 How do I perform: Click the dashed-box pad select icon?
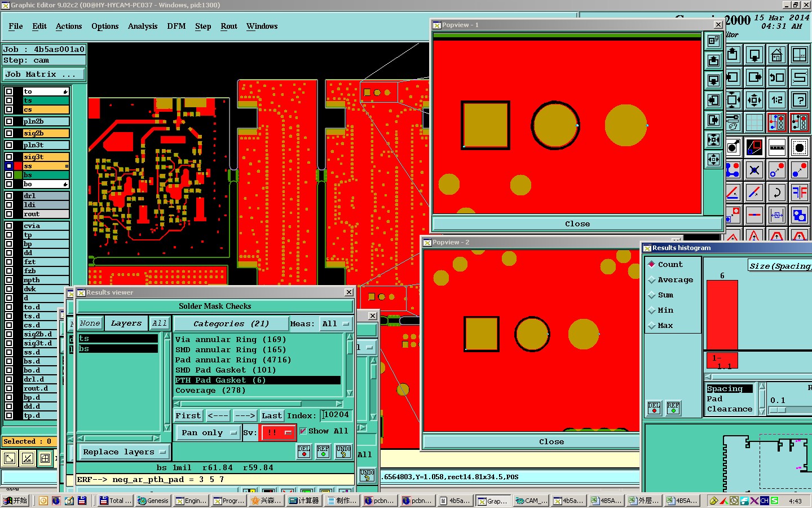[x=799, y=148]
